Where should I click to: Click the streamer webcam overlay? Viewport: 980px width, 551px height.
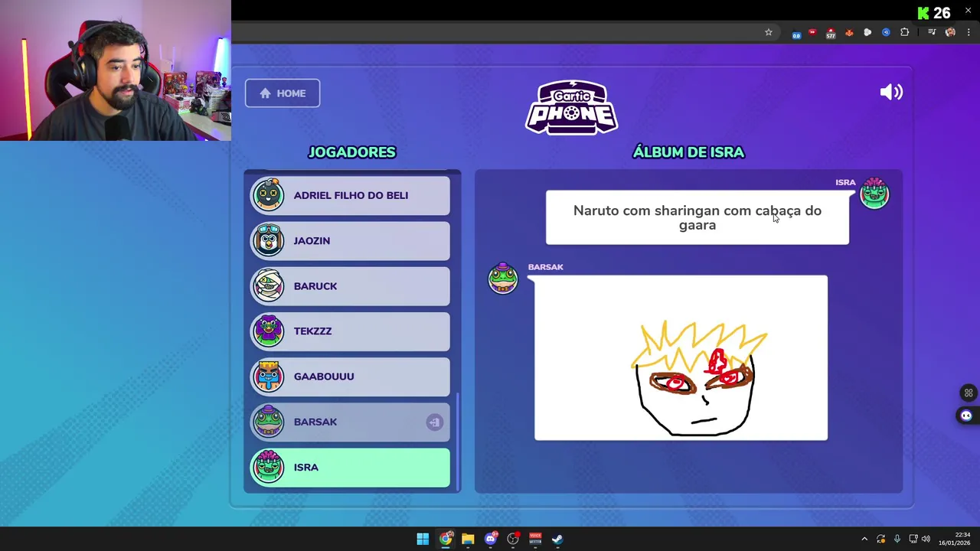tap(116, 70)
